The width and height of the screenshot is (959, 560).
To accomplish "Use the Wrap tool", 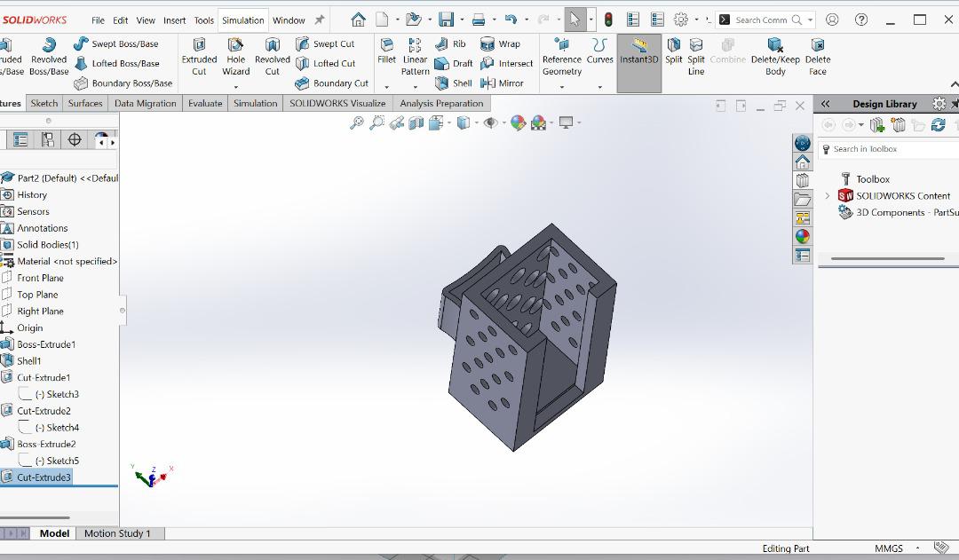I will (500, 44).
